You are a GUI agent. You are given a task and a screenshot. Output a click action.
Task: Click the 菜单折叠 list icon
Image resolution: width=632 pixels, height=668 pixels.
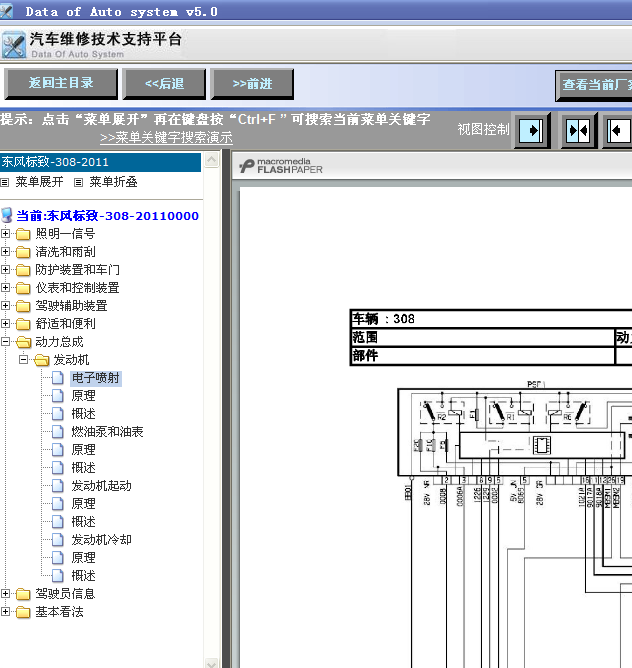[x=78, y=182]
